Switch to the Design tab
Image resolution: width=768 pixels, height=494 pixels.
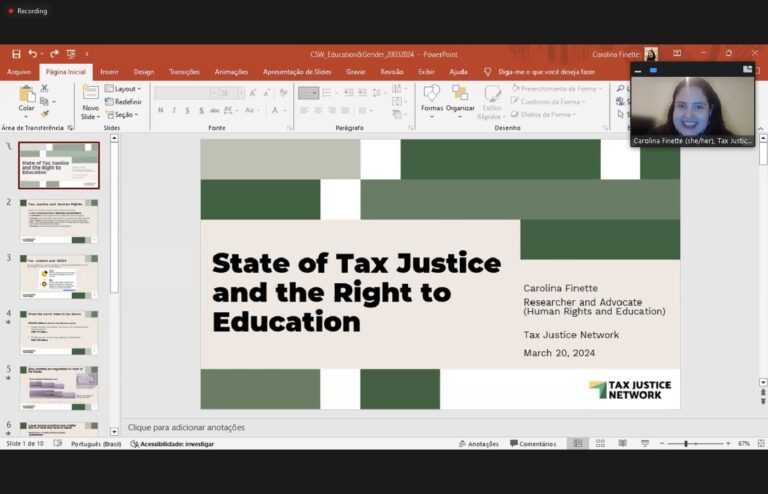[x=144, y=71]
